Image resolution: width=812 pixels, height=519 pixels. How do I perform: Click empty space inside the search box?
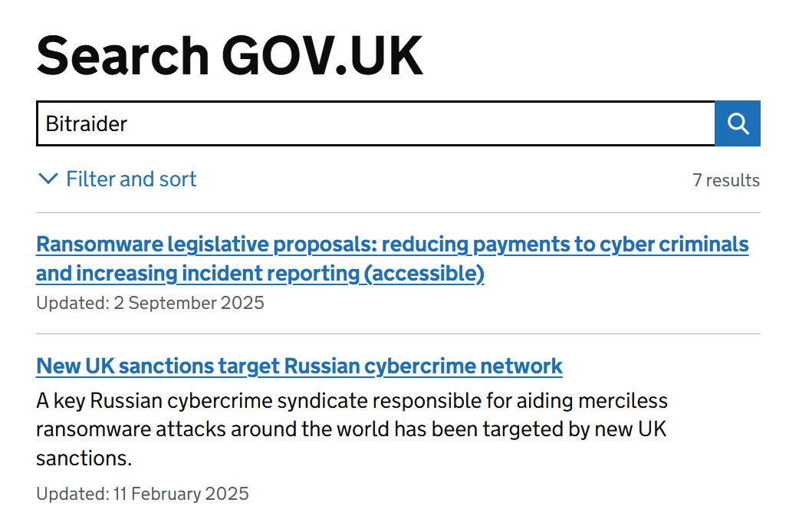[460, 123]
